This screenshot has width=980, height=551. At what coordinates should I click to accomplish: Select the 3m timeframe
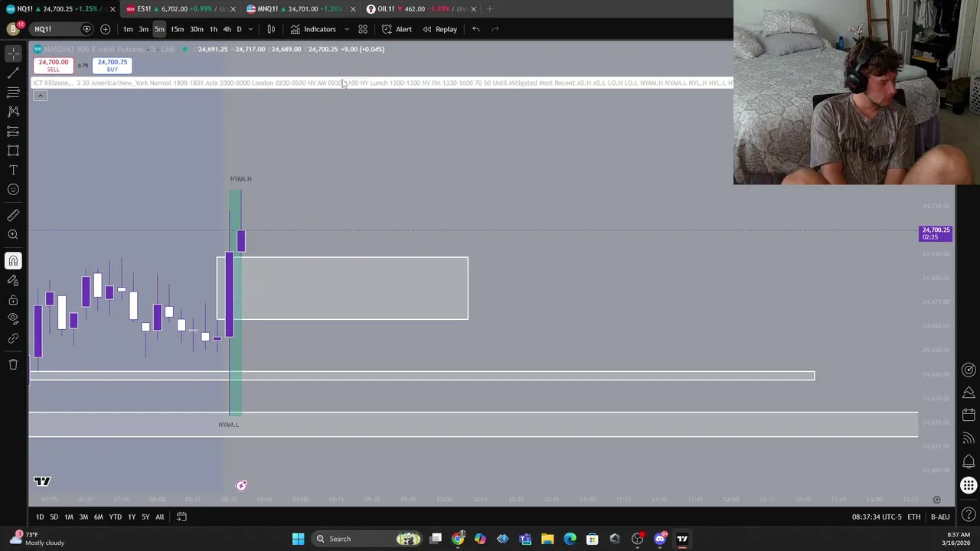[143, 29]
